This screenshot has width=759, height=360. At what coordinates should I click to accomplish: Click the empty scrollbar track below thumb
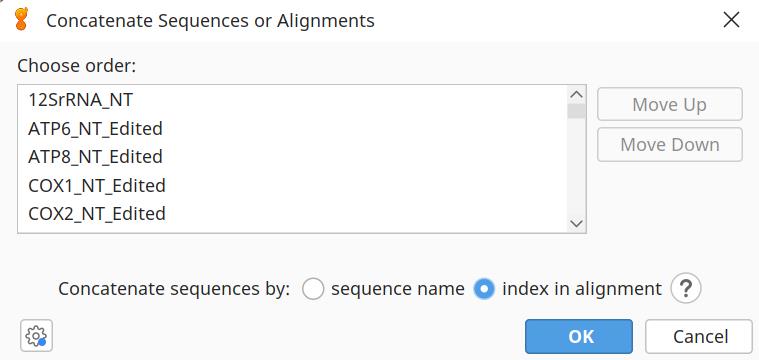point(577,167)
